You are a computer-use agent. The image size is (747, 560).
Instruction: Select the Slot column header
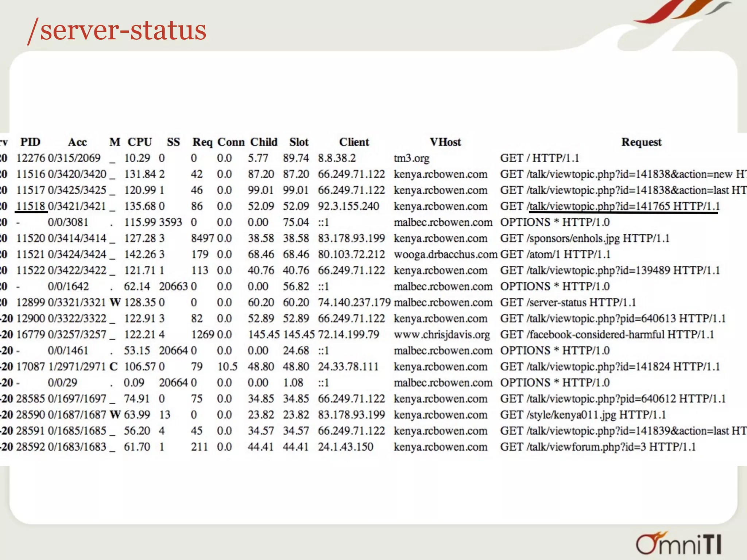coord(299,142)
